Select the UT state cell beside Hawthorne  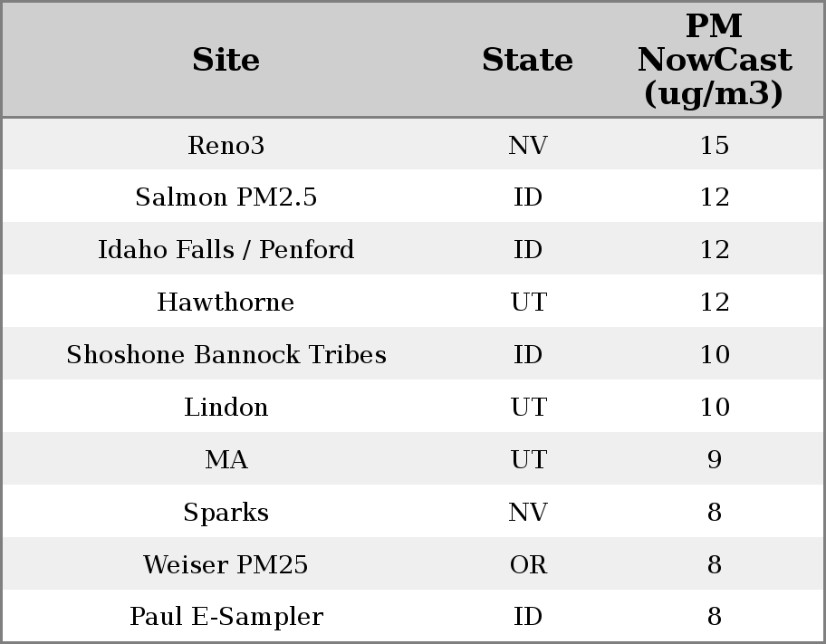click(528, 303)
